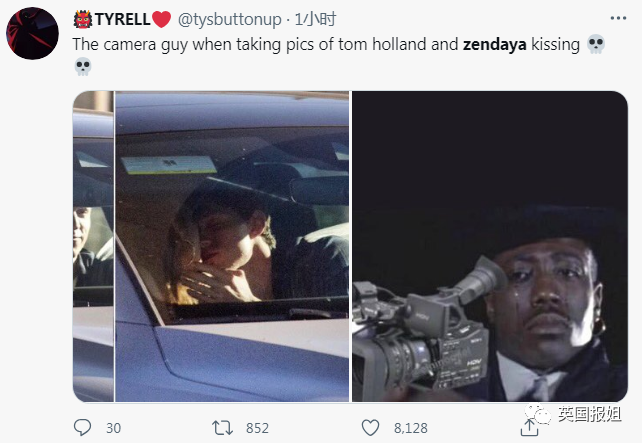Viewport: 642px width, 443px height.
Task: Open the reply speech bubble icon
Action: click(x=82, y=427)
